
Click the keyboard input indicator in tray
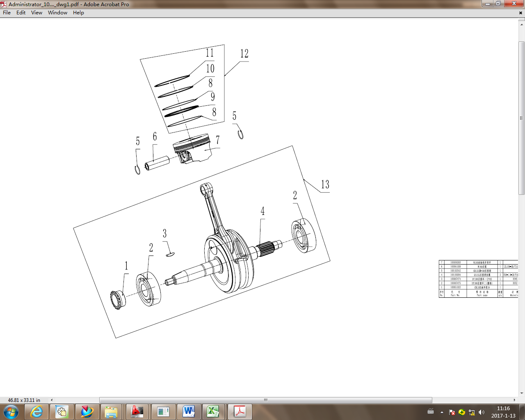pyautogui.click(x=430, y=411)
